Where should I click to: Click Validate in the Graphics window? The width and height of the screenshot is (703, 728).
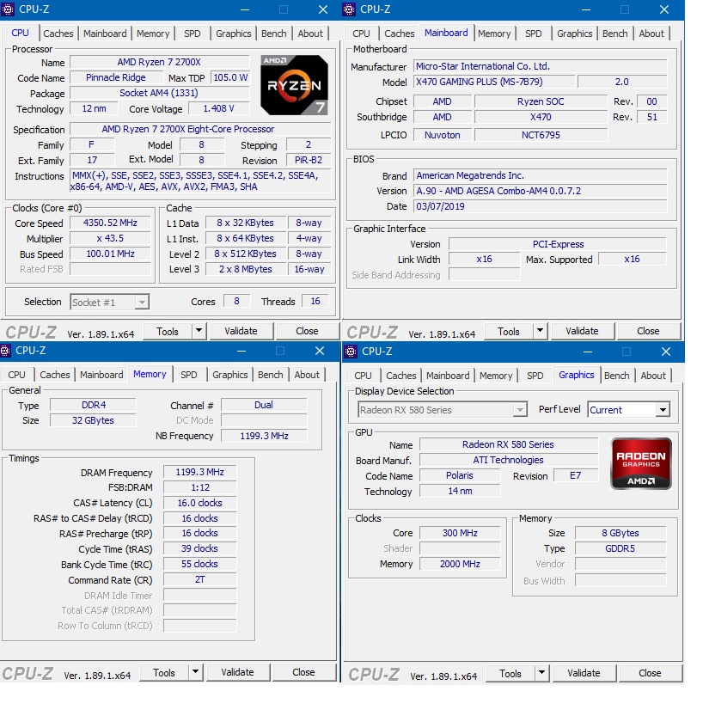pyautogui.click(x=584, y=673)
